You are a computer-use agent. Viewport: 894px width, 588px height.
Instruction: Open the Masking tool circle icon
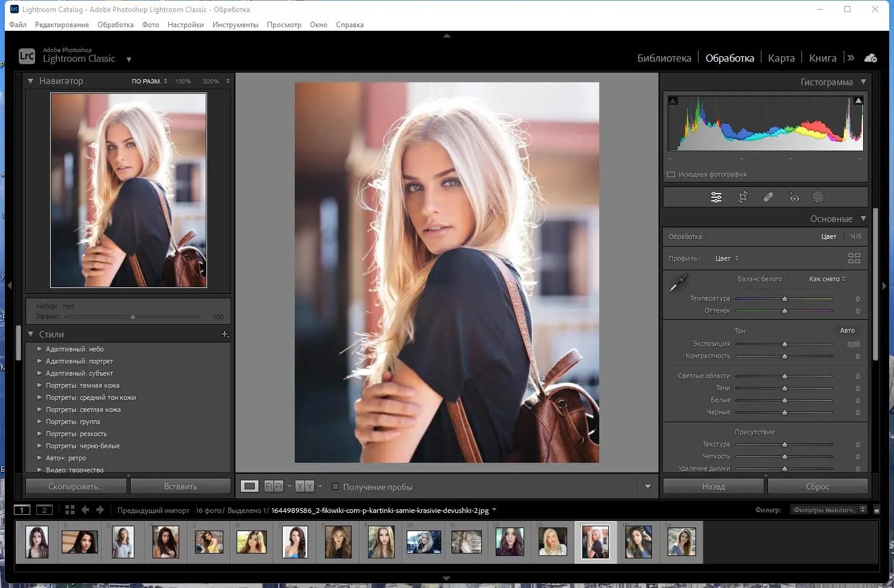click(x=818, y=197)
